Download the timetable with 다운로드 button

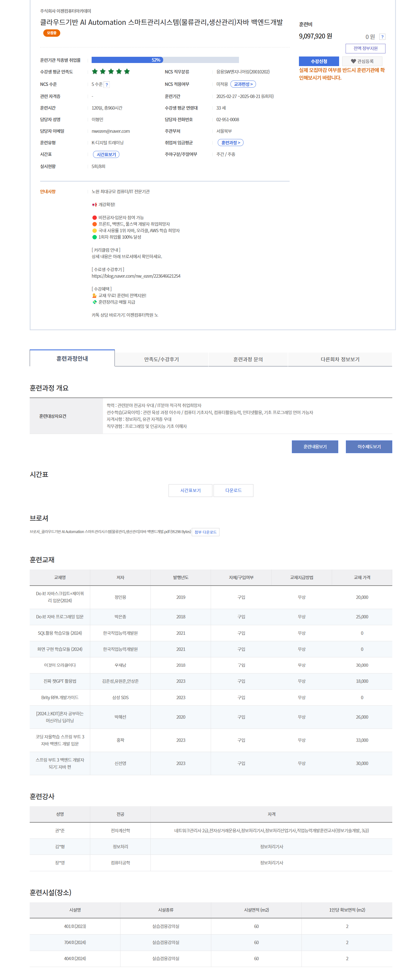pyautogui.click(x=233, y=490)
